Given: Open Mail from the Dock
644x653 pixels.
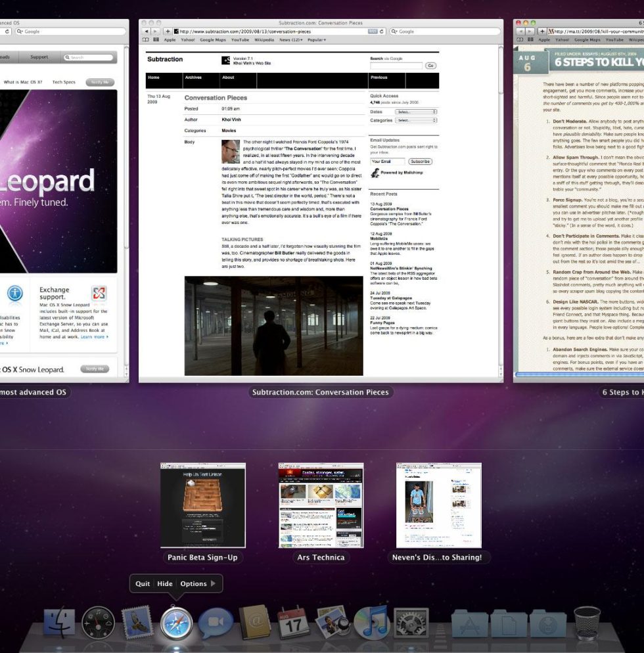Looking at the screenshot, I should (x=136, y=621).
